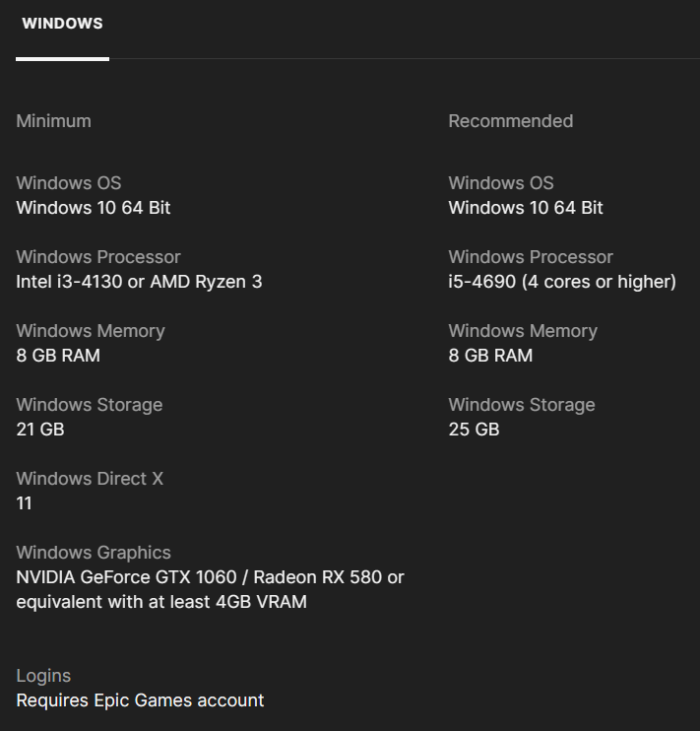Select the 25 GB recommended storage value
700x731 pixels.
click(474, 430)
